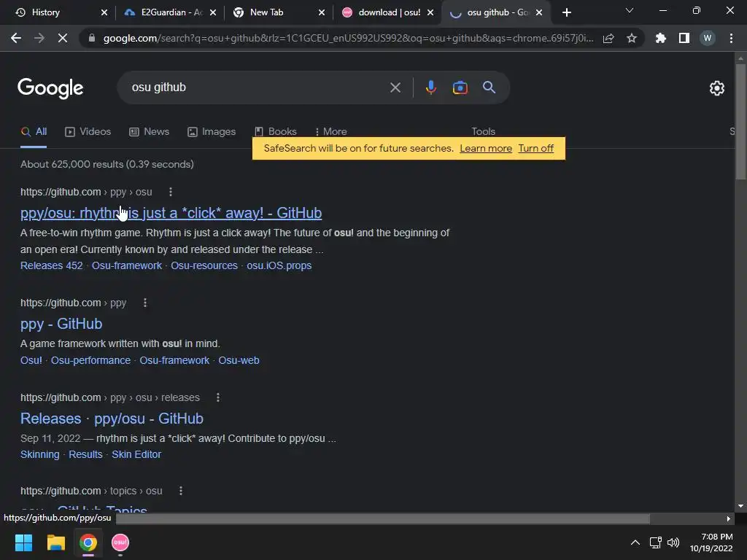Open the Releases 452 sitelink

click(x=52, y=265)
